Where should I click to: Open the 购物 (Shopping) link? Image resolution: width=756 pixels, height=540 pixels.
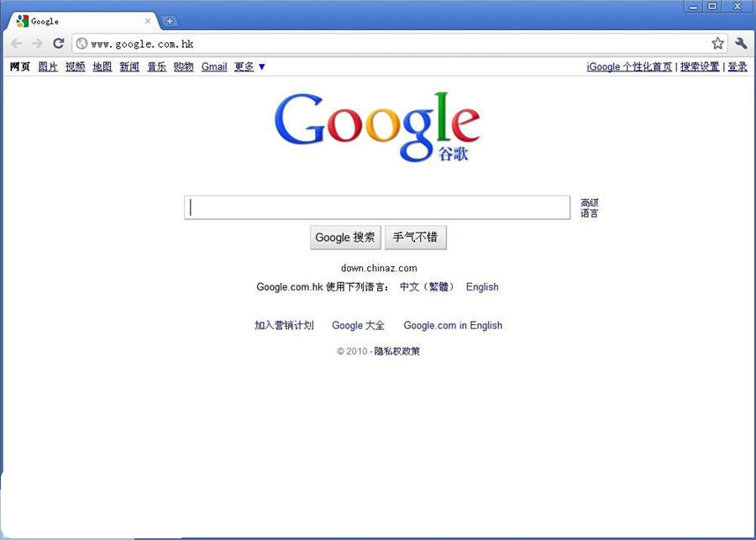tap(184, 67)
